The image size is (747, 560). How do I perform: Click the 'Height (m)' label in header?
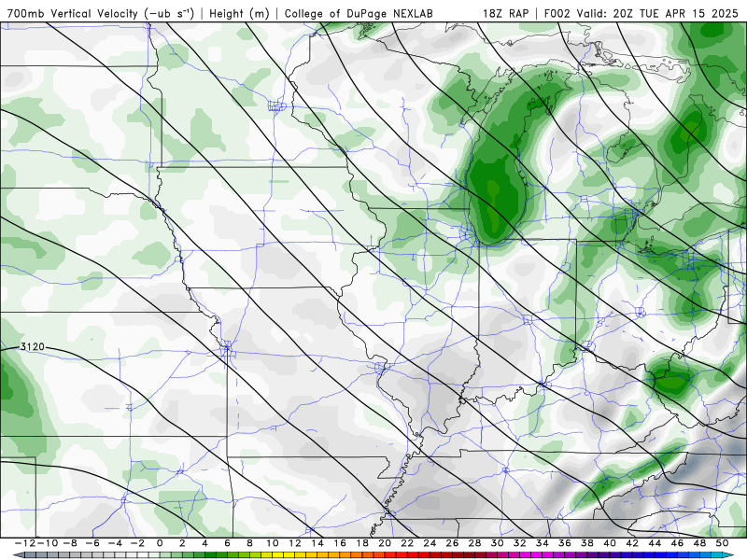coord(239,14)
